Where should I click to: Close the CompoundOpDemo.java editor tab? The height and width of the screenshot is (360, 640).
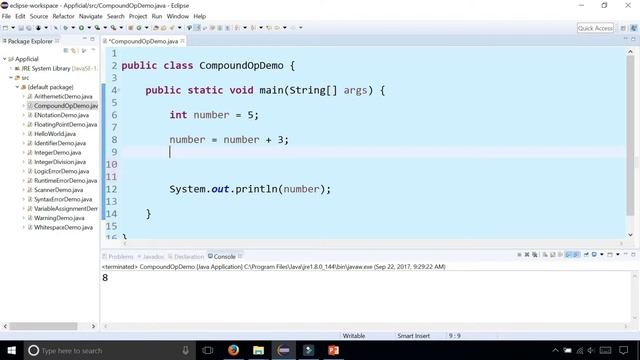pyautogui.click(x=182, y=41)
